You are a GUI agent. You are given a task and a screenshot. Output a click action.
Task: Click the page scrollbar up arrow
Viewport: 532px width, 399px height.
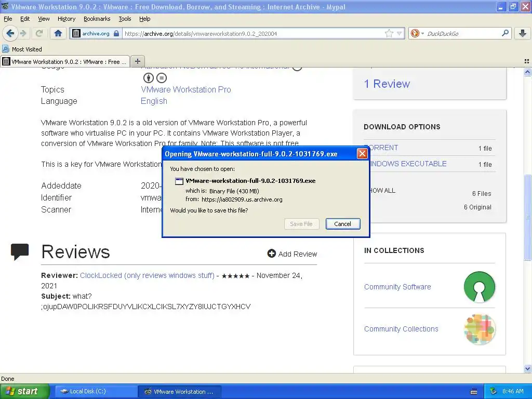coord(527,72)
